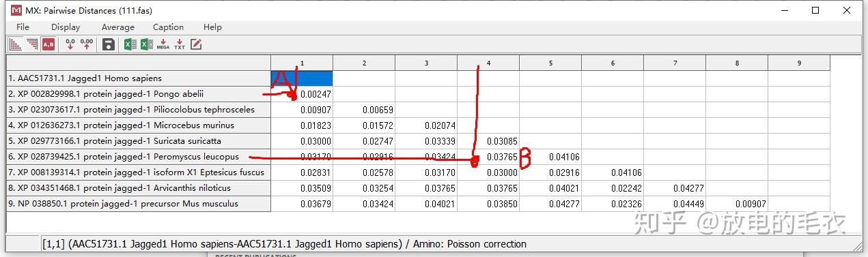Click distance cell 0.03679
This screenshot has height=257, width=868.
click(302, 204)
